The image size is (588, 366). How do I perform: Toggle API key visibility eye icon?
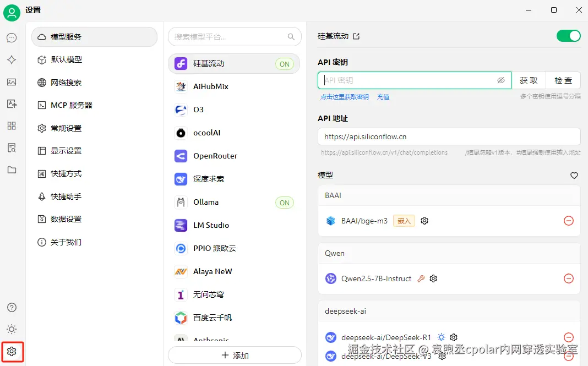pos(501,80)
